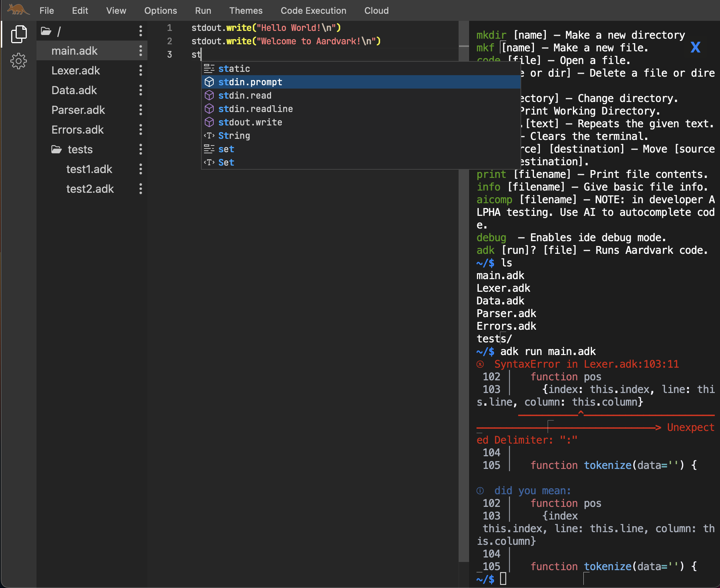
Task: Open the Themes menu
Action: pyautogui.click(x=246, y=10)
